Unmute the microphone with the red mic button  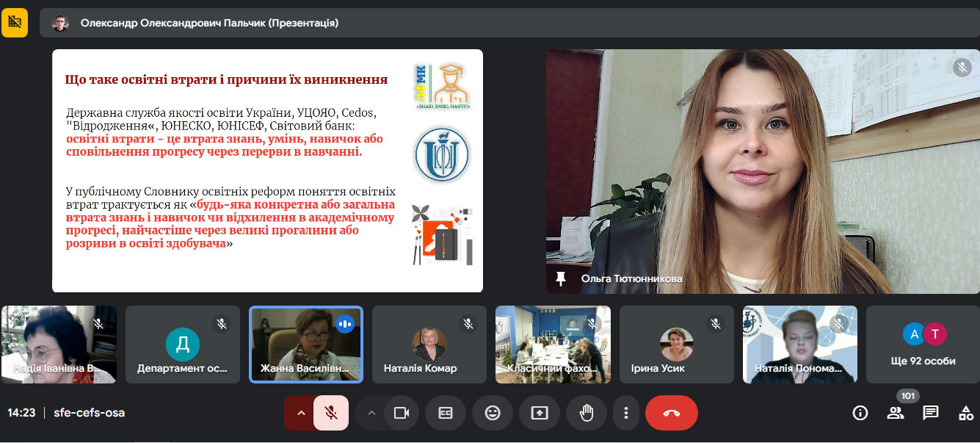pos(331,413)
